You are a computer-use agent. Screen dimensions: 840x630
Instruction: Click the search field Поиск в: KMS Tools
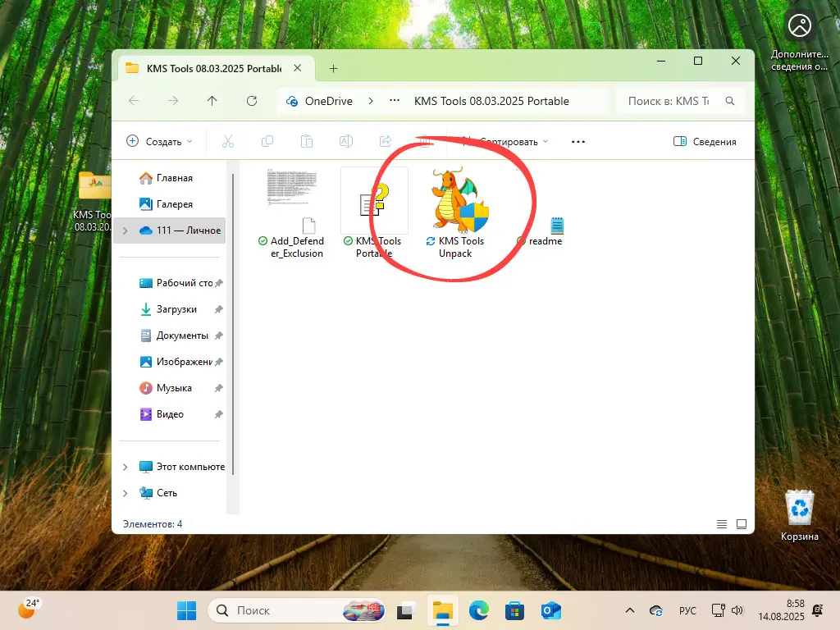(x=669, y=101)
